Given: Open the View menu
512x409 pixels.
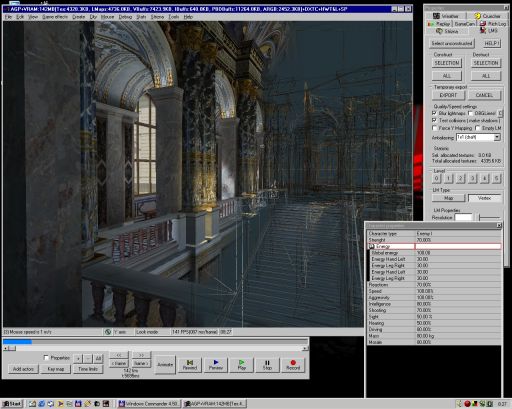Looking at the screenshot, I should tap(33, 17).
